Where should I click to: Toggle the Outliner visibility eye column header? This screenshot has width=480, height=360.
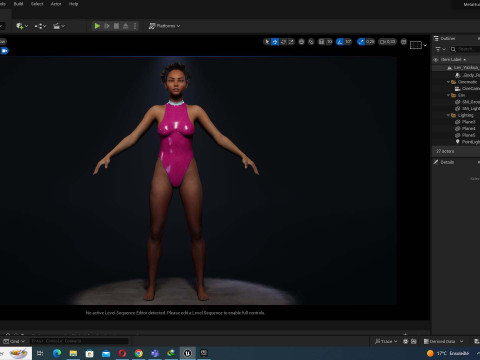[x=436, y=60]
